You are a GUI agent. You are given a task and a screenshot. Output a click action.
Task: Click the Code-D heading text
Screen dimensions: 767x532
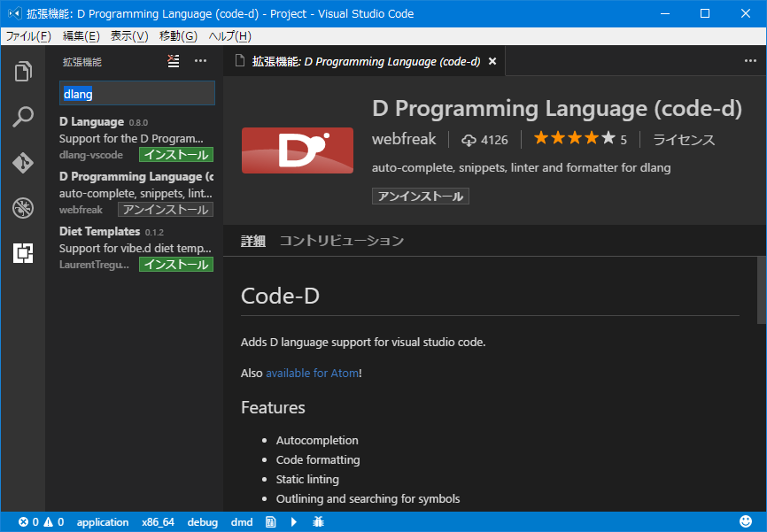[x=280, y=296]
